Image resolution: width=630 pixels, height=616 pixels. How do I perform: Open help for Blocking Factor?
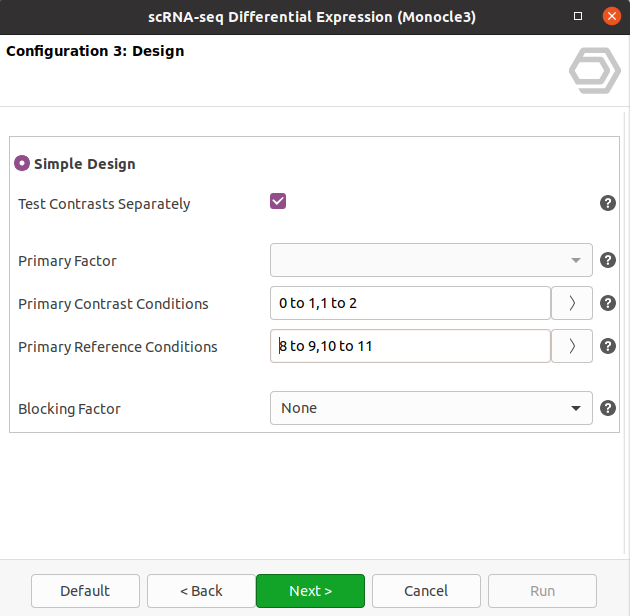click(x=608, y=408)
